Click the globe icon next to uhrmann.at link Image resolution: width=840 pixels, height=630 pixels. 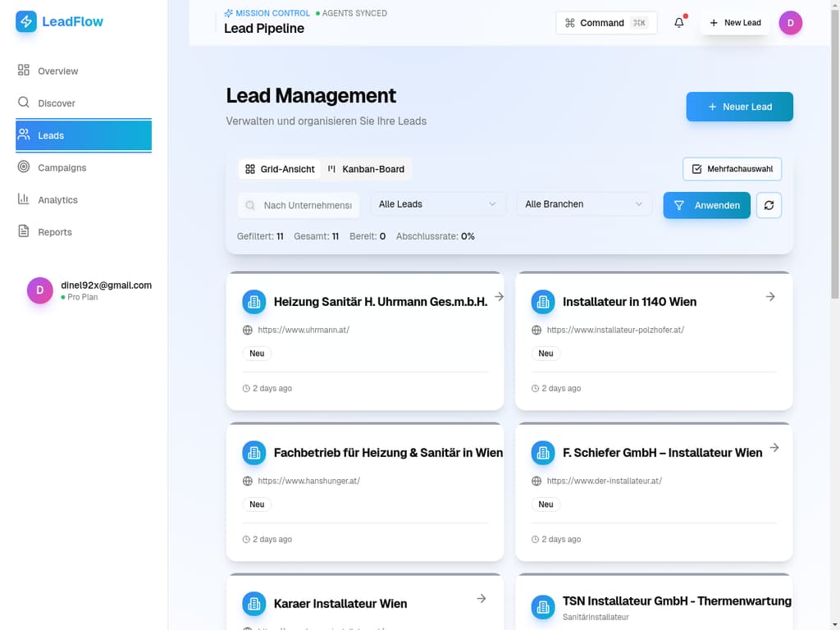click(x=247, y=330)
